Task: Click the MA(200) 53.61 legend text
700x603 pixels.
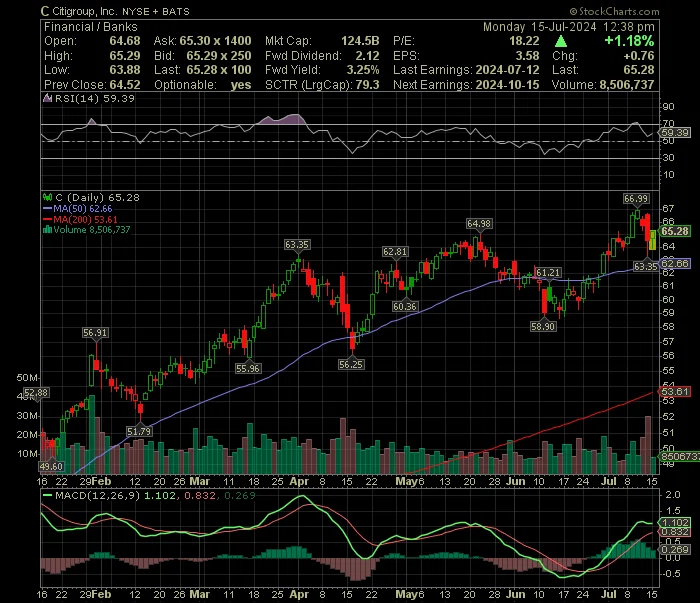Action: 86,219
